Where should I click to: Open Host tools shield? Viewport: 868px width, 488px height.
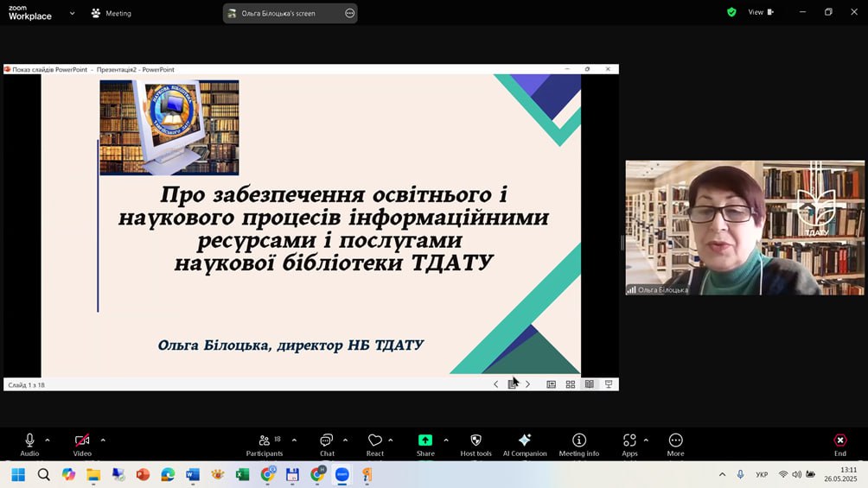coord(475,445)
